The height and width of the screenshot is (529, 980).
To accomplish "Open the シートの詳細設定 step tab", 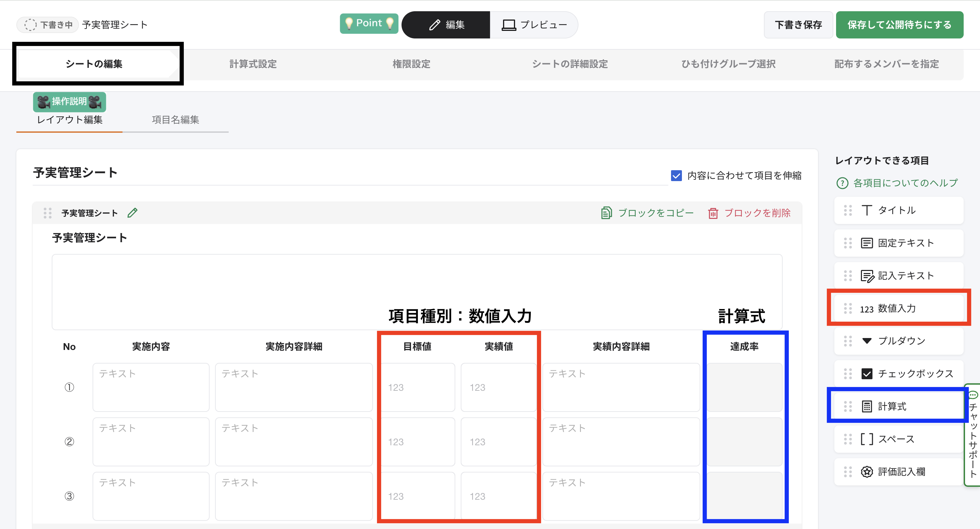I will tap(570, 64).
